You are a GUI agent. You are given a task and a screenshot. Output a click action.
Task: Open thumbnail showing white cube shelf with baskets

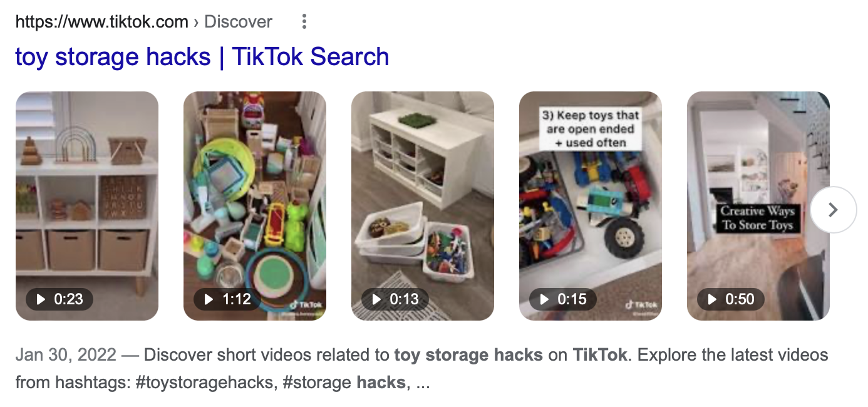tap(87, 206)
